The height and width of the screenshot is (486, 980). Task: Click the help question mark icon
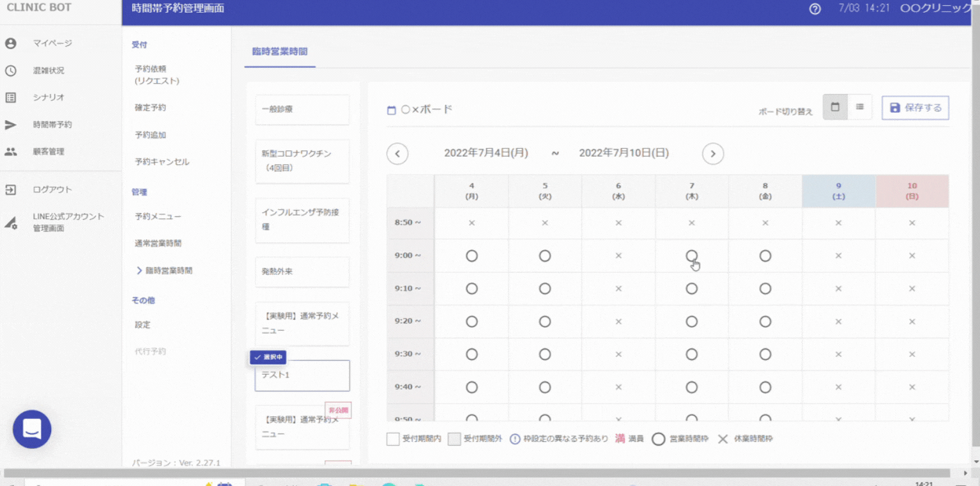(815, 9)
